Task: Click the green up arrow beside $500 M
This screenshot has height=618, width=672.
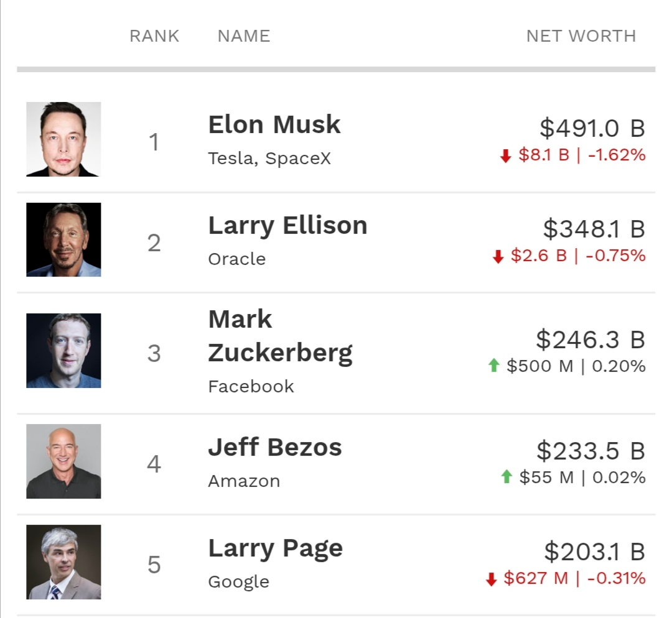Action: (x=494, y=366)
